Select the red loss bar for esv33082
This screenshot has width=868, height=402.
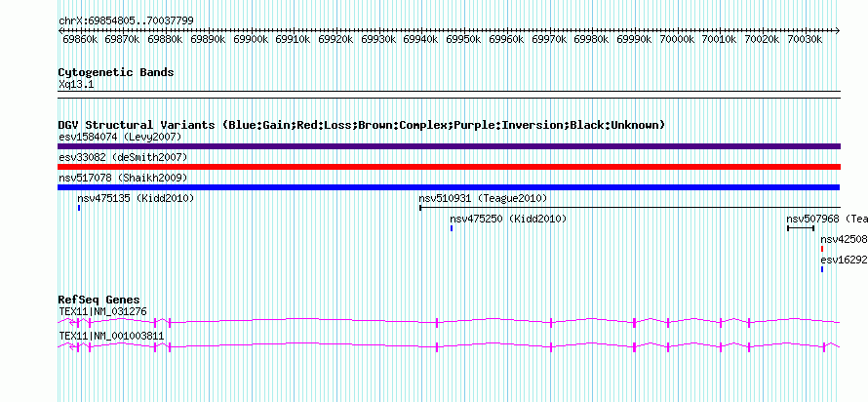tap(449, 167)
